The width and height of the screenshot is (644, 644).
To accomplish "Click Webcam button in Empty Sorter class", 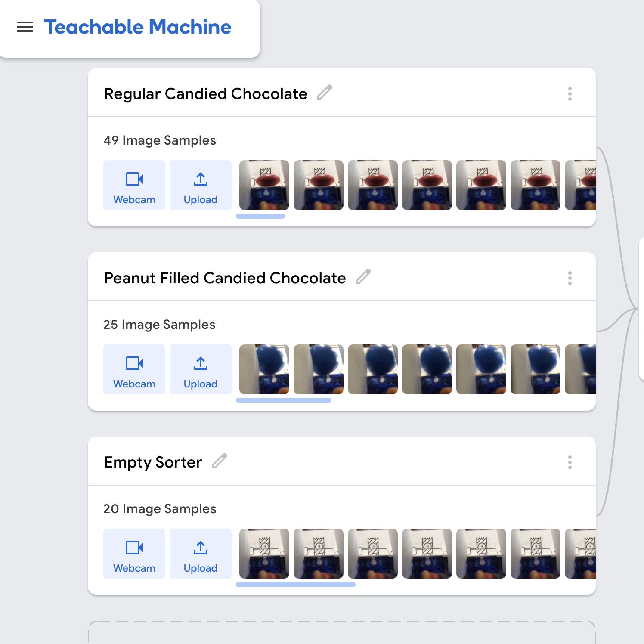I will coord(134,554).
